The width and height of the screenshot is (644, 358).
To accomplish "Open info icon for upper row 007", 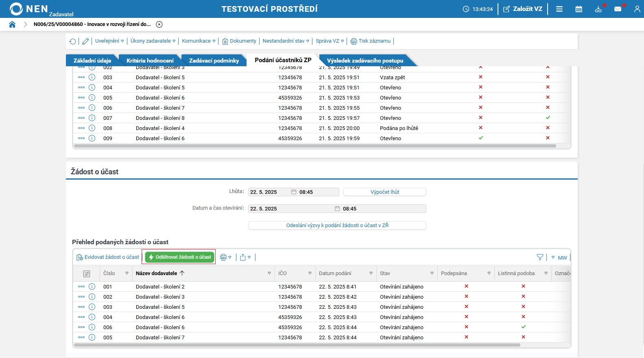I will click(92, 118).
